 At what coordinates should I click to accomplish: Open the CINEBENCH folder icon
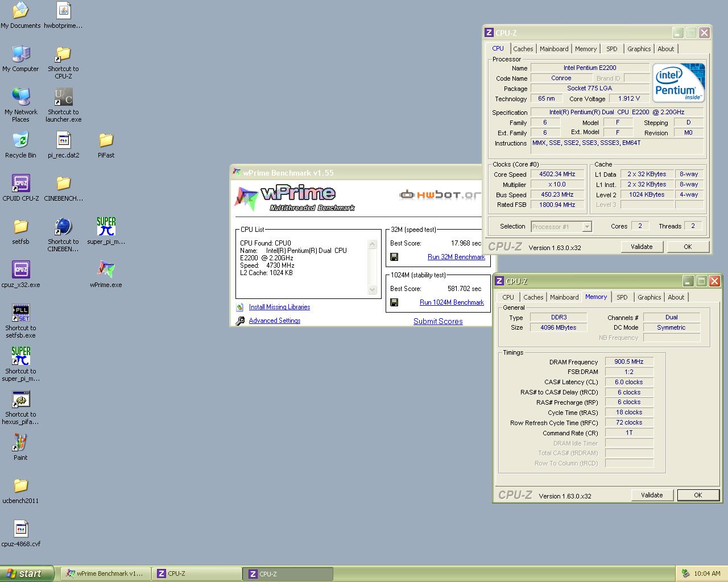[x=63, y=188]
